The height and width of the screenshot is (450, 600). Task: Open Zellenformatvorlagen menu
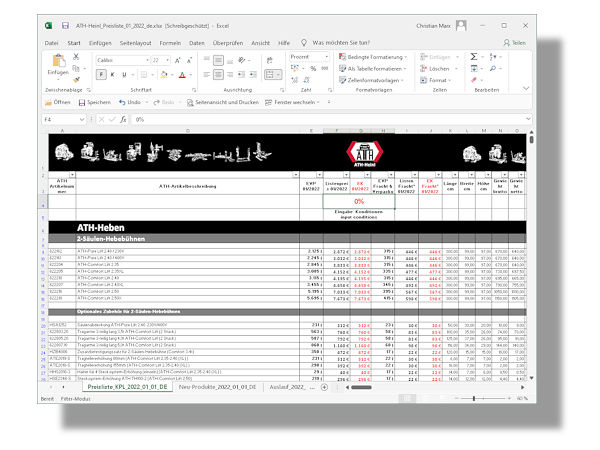[x=371, y=80]
